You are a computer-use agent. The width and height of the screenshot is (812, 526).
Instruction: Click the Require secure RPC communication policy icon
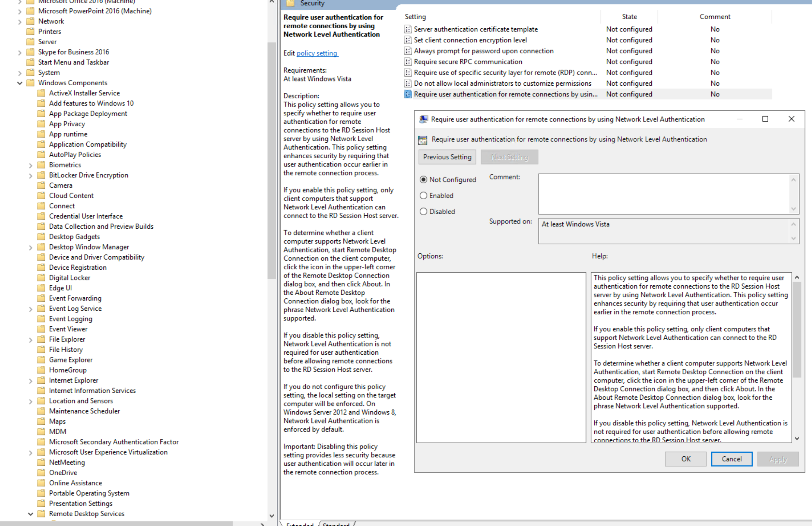coord(408,62)
